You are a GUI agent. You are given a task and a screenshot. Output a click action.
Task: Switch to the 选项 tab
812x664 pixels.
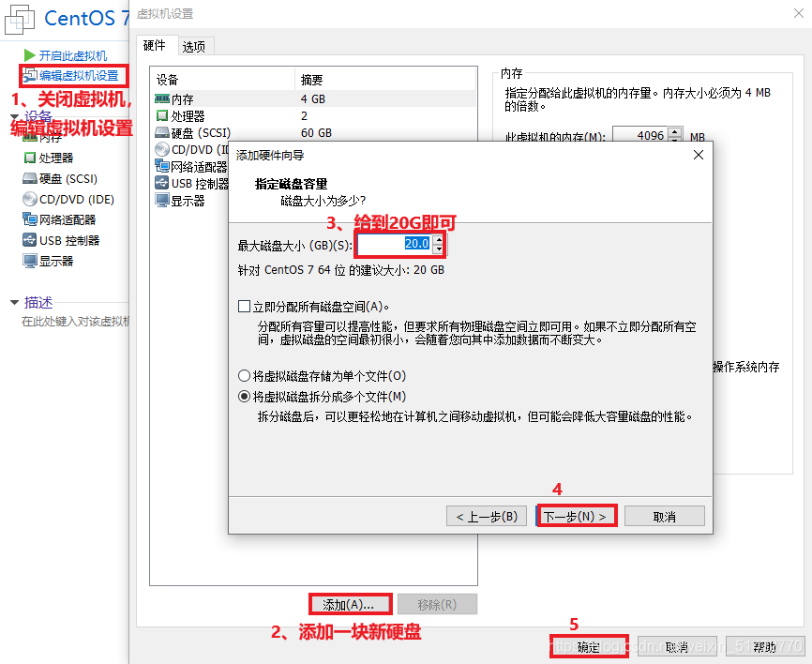[x=194, y=47]
